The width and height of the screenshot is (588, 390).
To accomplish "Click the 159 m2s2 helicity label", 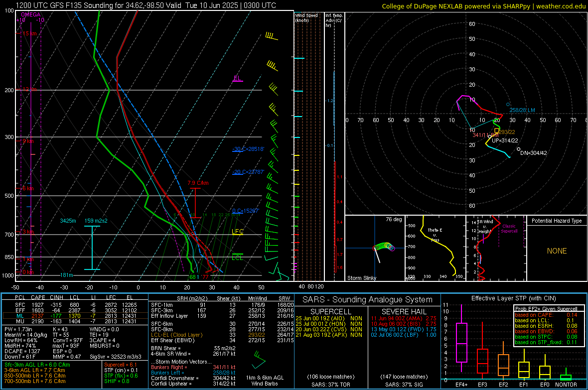I will pyautogui.click(x=96, y=221).
